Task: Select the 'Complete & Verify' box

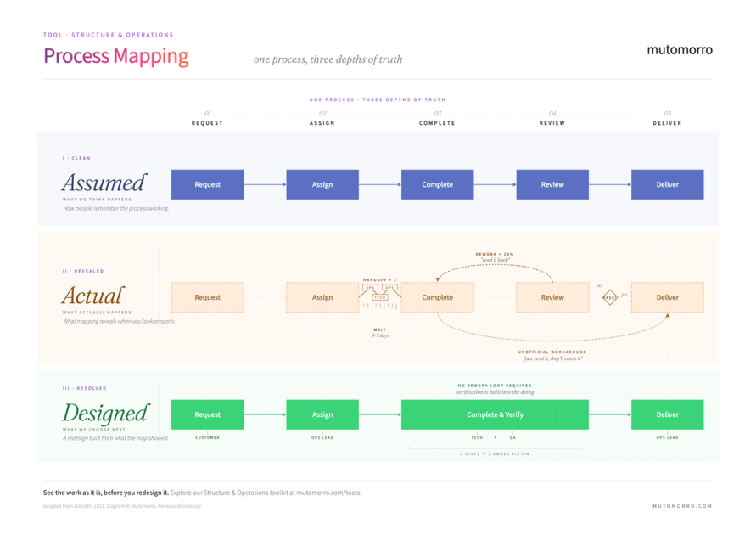Action: click(x=495, y=414)
